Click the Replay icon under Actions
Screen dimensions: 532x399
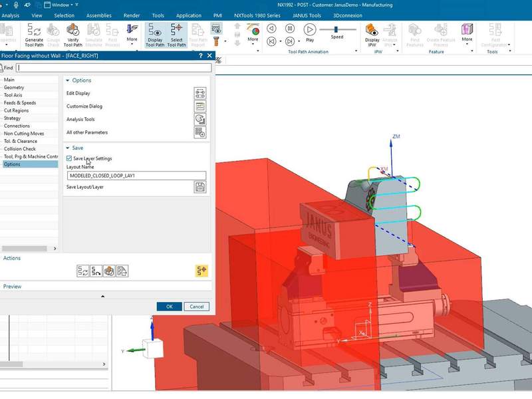[x=96, y=271]
